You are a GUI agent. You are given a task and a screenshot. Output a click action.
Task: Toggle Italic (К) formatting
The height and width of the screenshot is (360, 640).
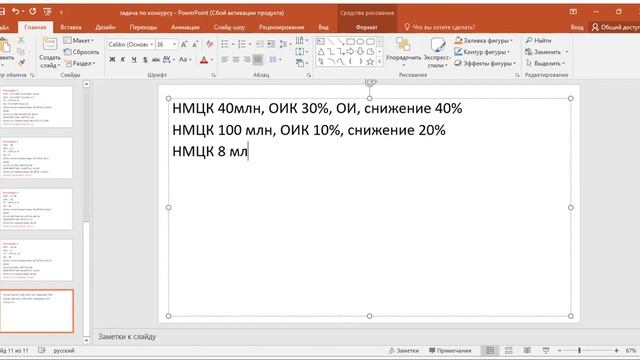[x=123, y=60]
